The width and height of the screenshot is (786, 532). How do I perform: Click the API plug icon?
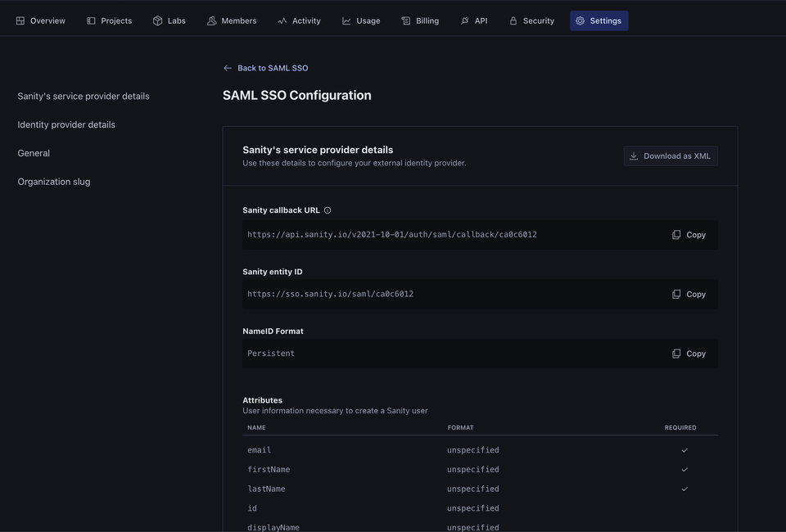coord(465,20)
